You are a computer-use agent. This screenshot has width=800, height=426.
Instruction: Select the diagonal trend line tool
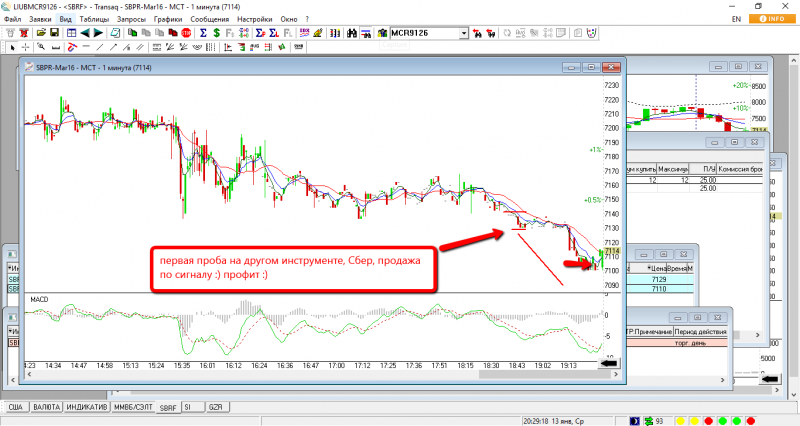click(99, 47)
